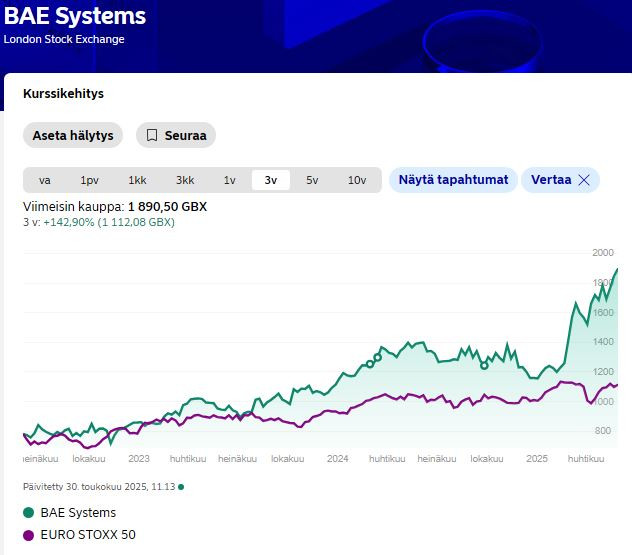Click the 2024 x-axis label
Screen dimensions: 632x555
click(x=337, y=459)
